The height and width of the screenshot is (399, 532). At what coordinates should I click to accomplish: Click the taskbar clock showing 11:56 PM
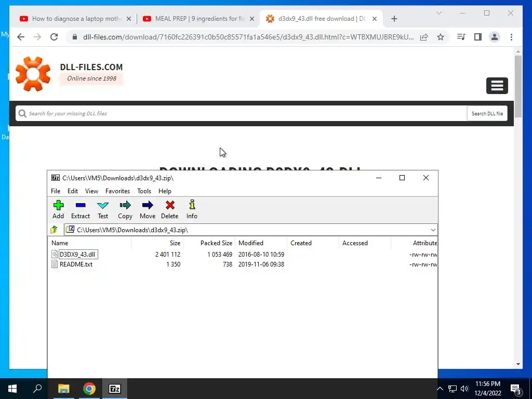click(x=487, y=389)
